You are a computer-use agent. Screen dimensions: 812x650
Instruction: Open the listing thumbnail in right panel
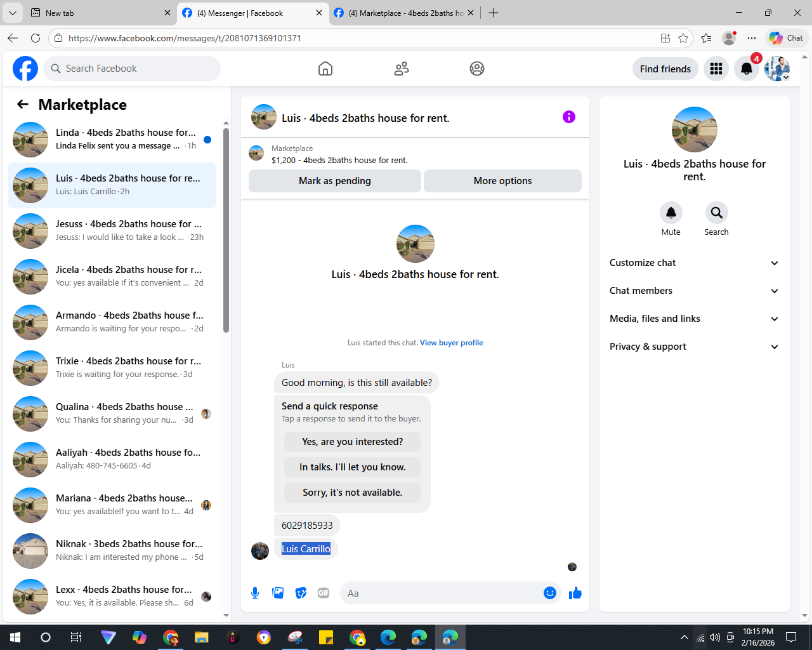coord(695,129)
